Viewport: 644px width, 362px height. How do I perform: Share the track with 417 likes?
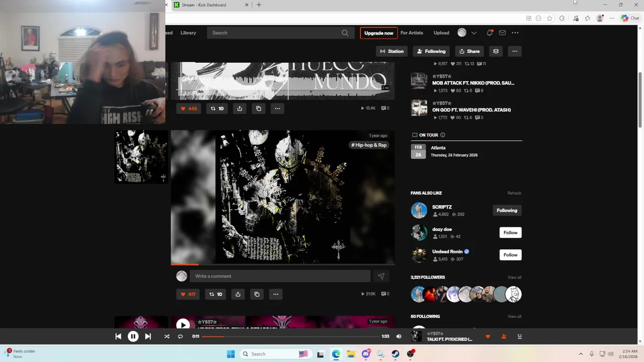(x=238, y=294)
